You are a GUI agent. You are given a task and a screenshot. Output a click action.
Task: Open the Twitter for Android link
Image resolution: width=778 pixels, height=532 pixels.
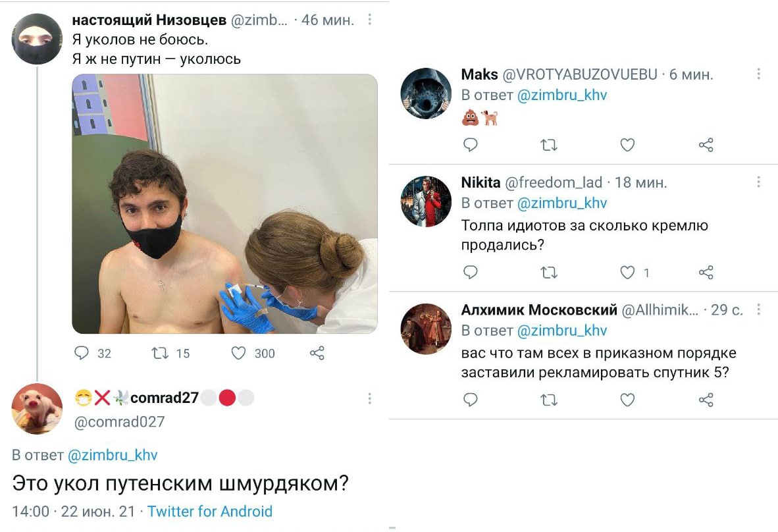pos(210,511)
